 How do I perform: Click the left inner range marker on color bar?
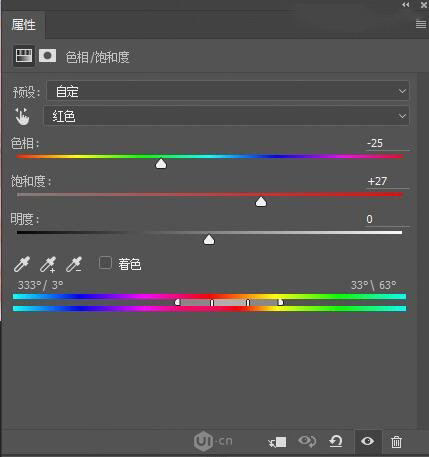(x=212, y=303)
